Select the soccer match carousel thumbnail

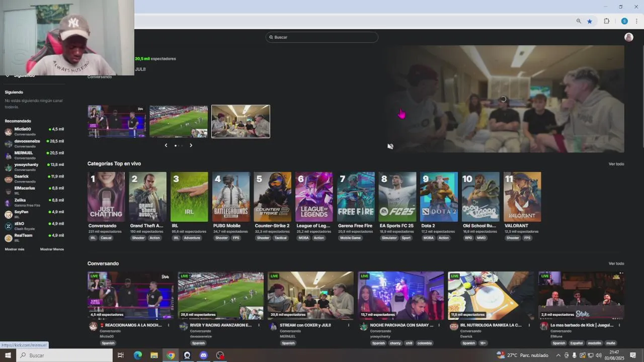point(179,121)
